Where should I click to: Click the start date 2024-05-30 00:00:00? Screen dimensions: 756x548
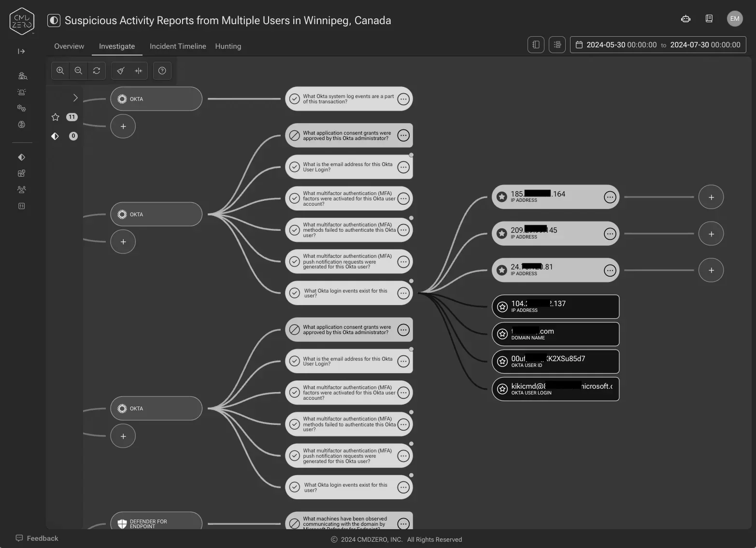pos(621,45)
